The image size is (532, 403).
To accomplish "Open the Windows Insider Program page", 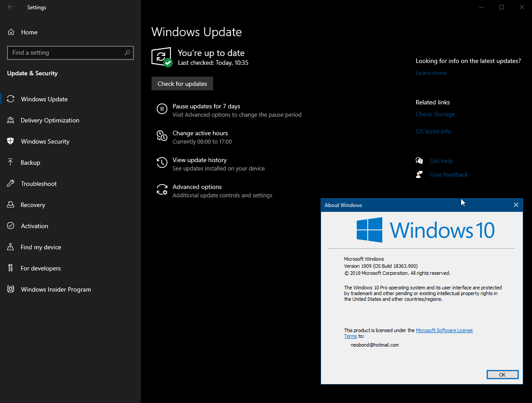I will pos(55,289).
